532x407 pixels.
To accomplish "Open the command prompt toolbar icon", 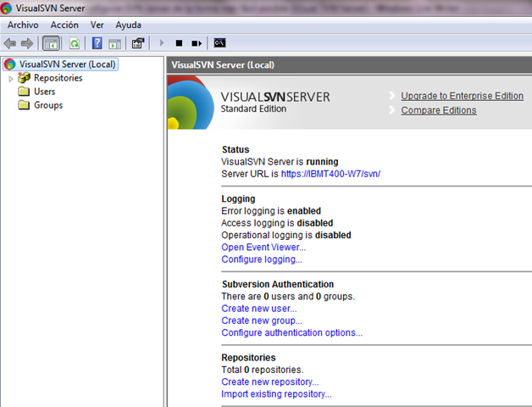I will click(220, 42).
